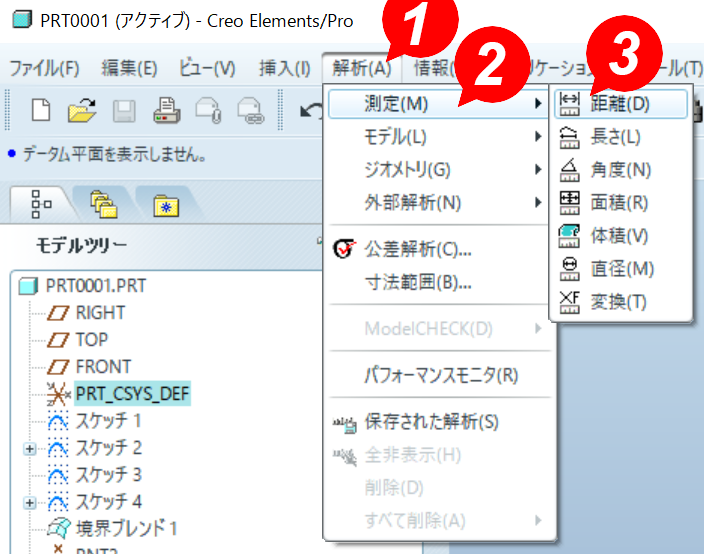Open the 編集(E) menu

(129, 68)
